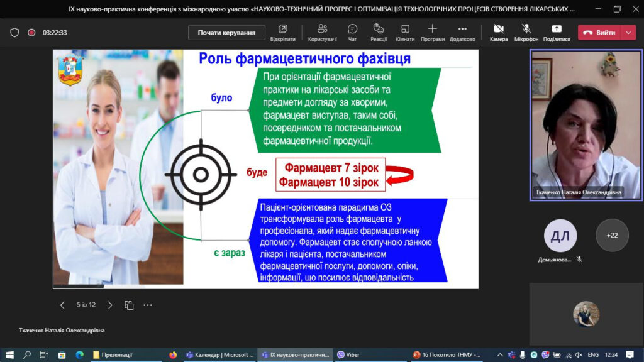Show the participants list (Користувачі)

322,32
